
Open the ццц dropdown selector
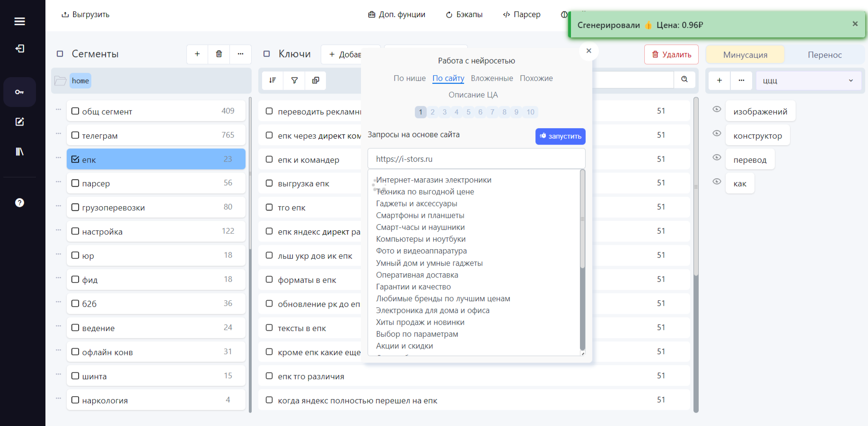point(808,80)
